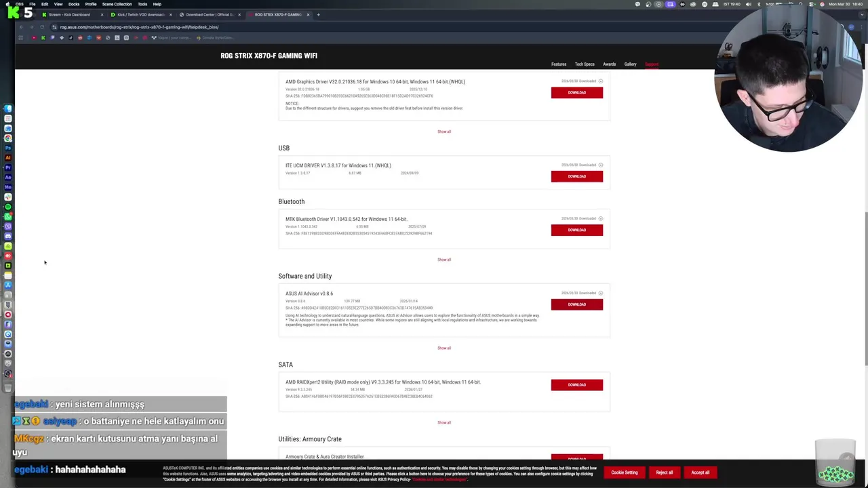Open the Gallery page link

tap(631, 64)
